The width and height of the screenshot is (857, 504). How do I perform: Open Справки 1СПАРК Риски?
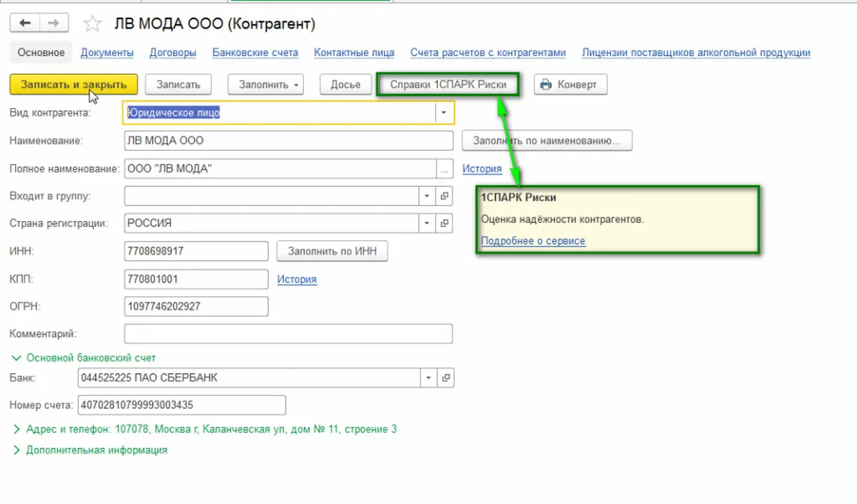point(448,85)
